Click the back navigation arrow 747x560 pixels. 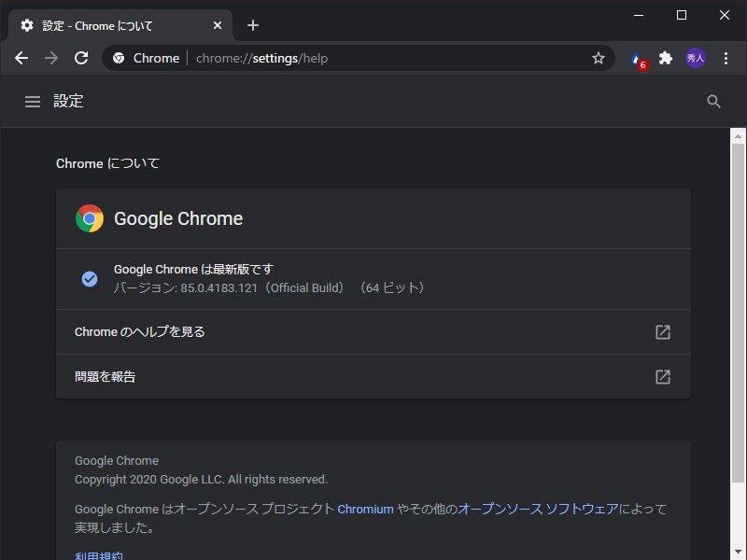(x=21, y=58)
